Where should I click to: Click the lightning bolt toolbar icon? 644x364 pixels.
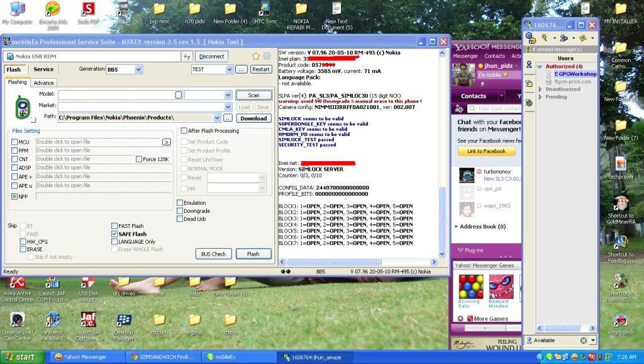coord(545,38)
